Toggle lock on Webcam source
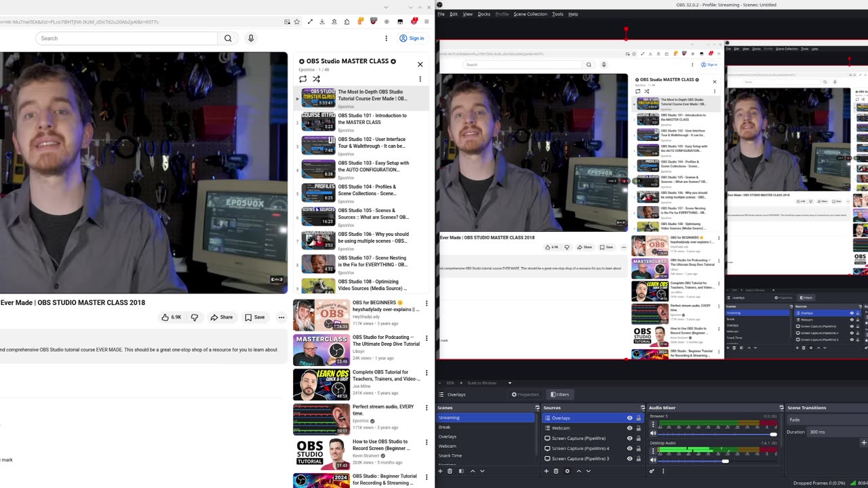 [638, 428]
